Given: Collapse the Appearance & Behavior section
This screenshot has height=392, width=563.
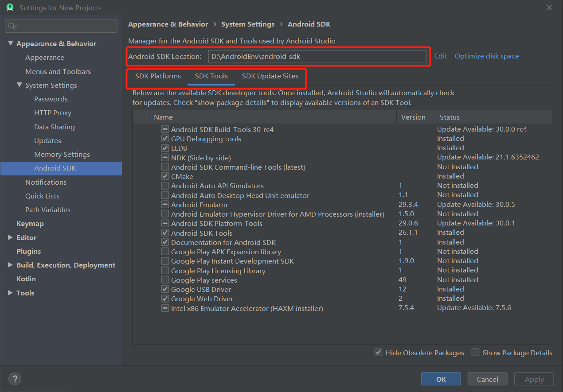Looking at the screenshot, I should [x=11, y=43].
